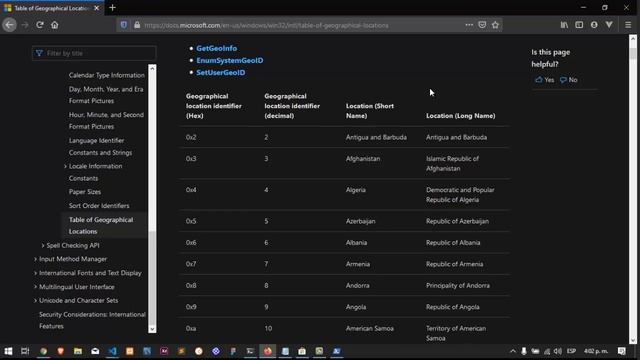
Task: Expand Input Method Manager section
Action: (36, 259)
